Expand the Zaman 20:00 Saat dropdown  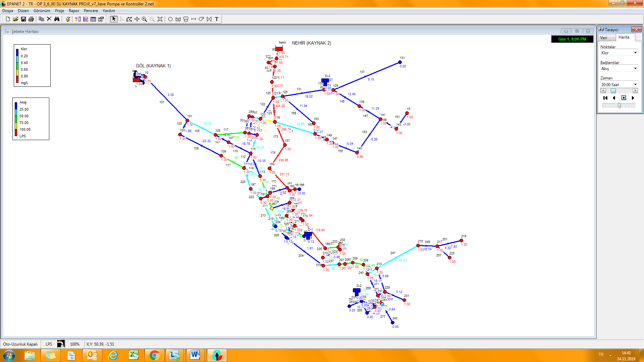tap(635, 85)
